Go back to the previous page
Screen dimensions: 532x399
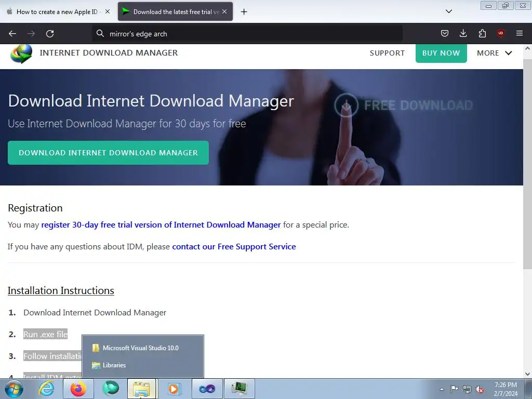click(12, 34)
